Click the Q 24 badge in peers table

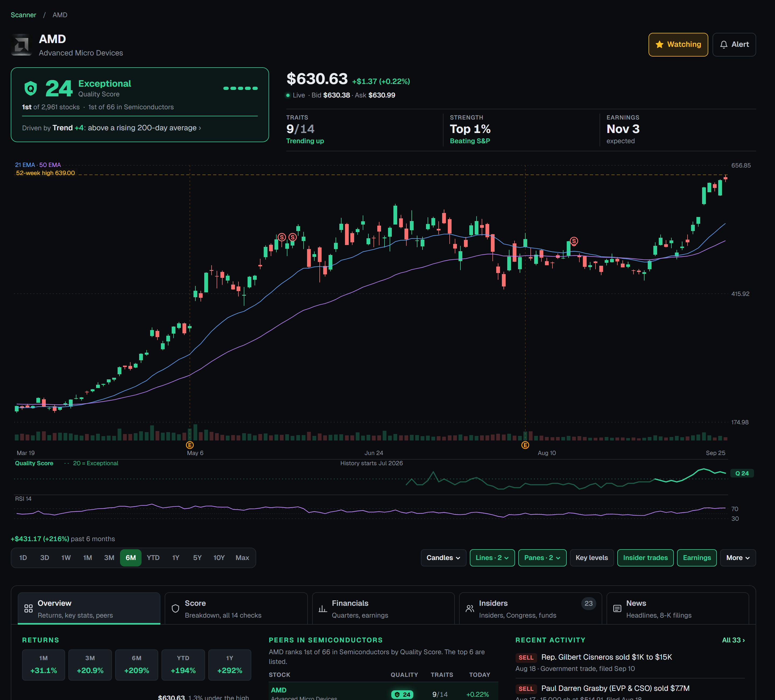pos(402,694)
